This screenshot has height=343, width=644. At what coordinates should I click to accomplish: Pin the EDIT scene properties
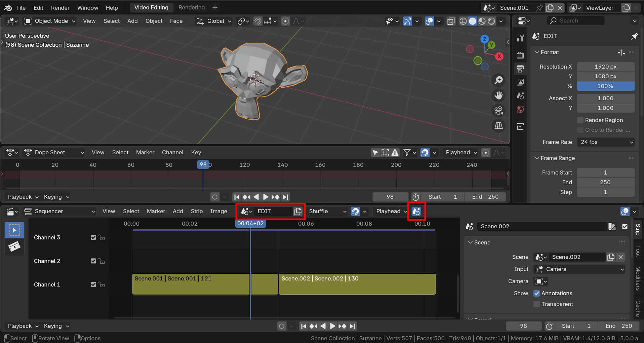(634, 36)
